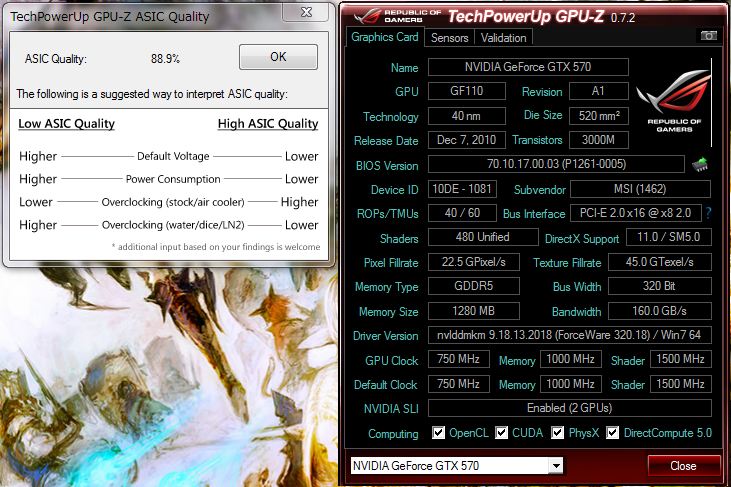
Task: Switch to the Sensors tab
Action: (449, 38)
